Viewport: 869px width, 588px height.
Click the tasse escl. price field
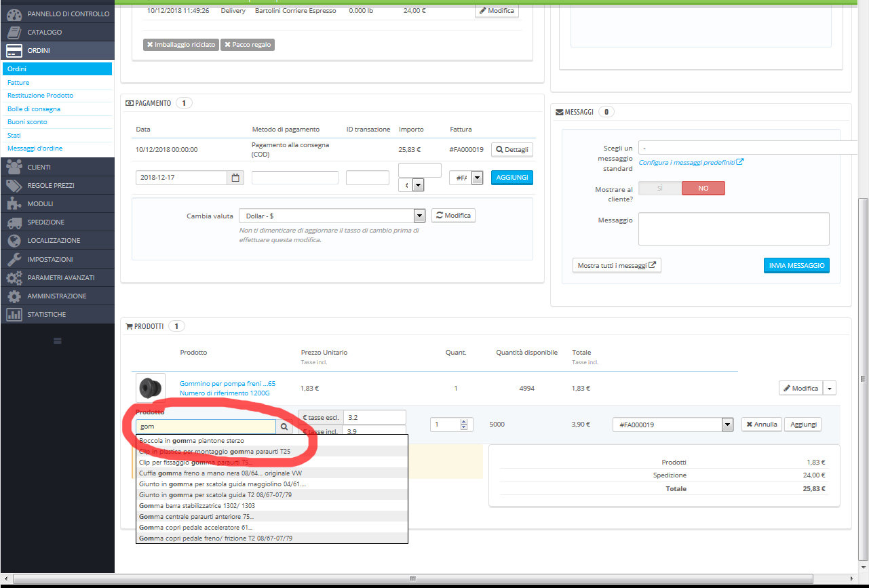click(374, 417)
